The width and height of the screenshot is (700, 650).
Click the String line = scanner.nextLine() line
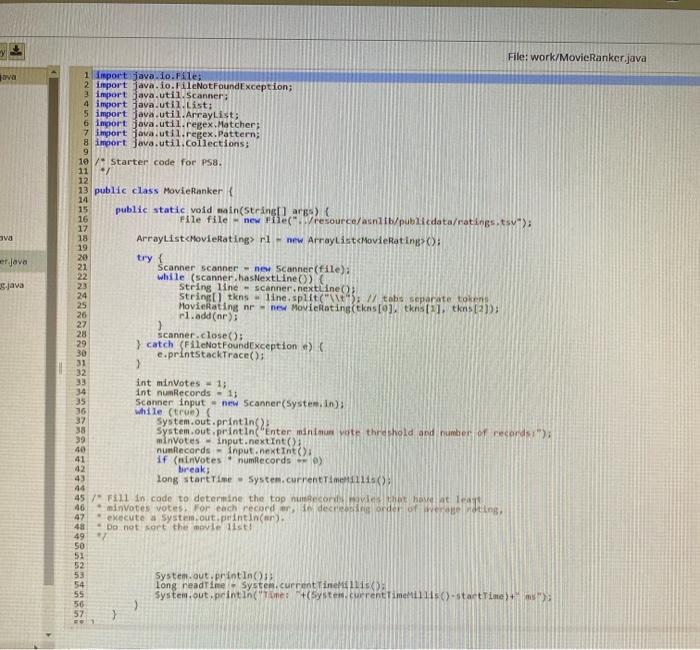pos(267,288)
